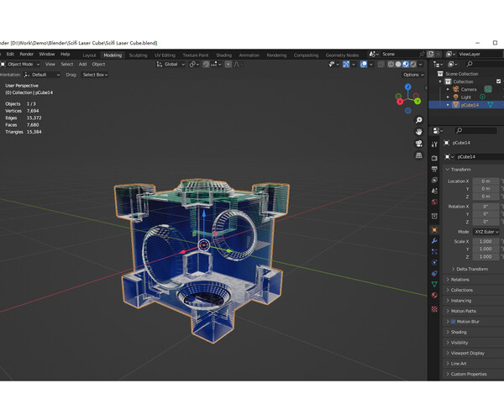Click the Options button in viewport
Image resolution: width=504 pixels, height=420 pixels.
click(x=412, y=75)
